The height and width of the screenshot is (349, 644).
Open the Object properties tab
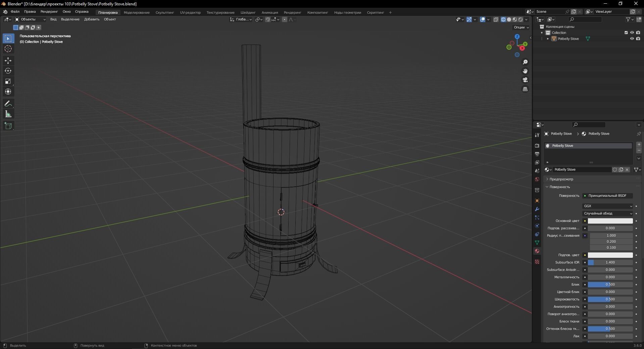click(537, 200)
